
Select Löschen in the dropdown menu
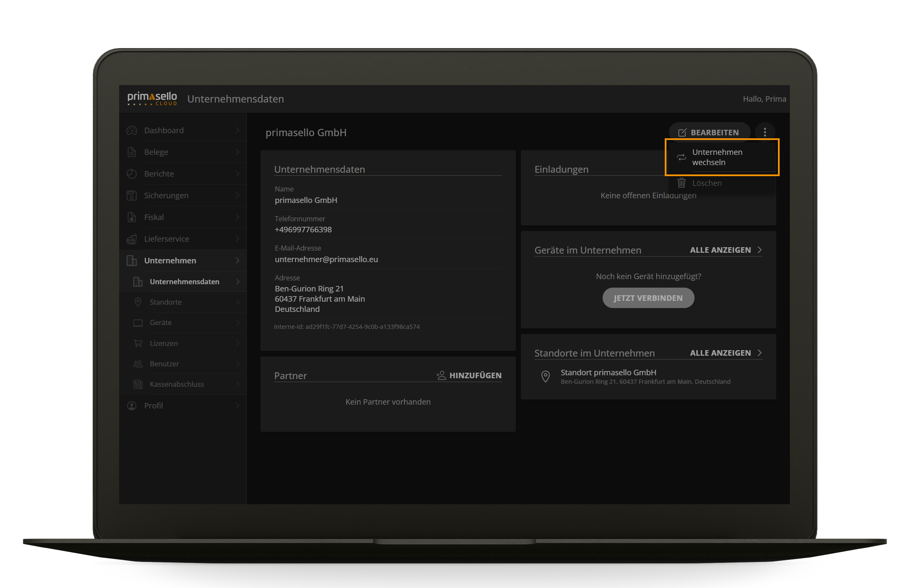[707, 183]
